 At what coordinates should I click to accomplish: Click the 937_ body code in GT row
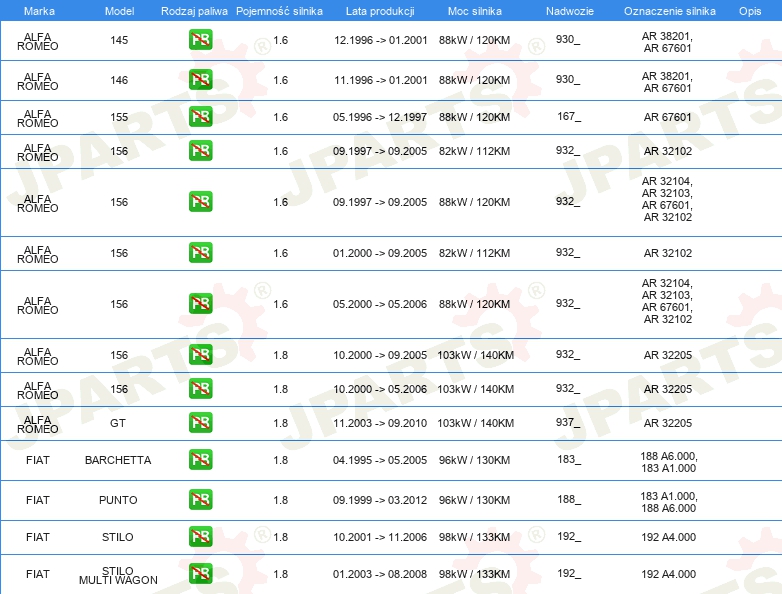pos(568,423)
